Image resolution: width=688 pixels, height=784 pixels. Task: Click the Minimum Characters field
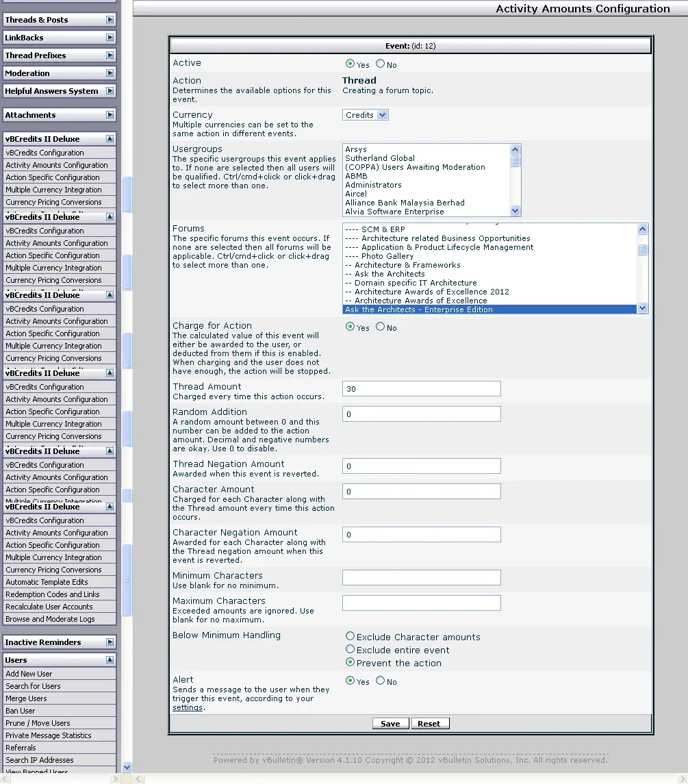(x=422, y=577)
